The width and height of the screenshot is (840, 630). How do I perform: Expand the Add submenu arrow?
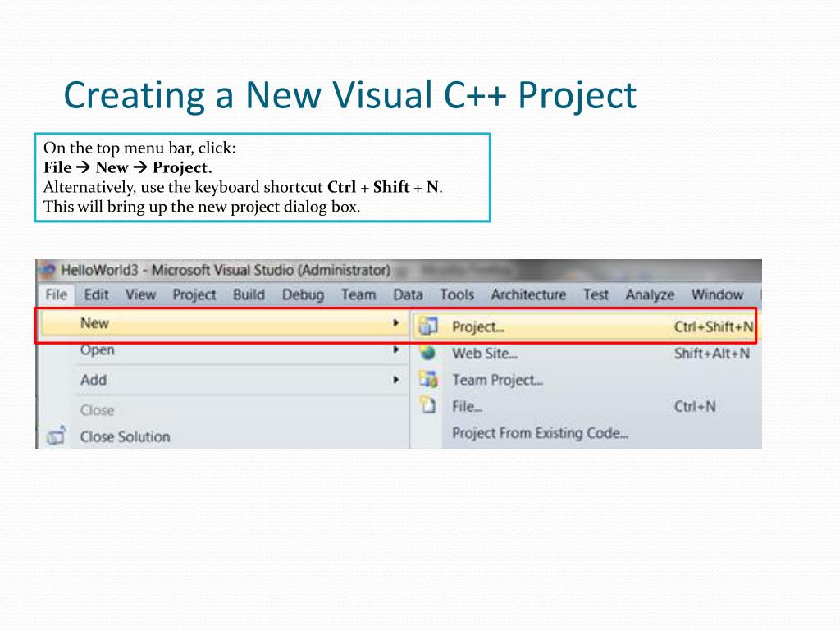(x=396, y=379)
